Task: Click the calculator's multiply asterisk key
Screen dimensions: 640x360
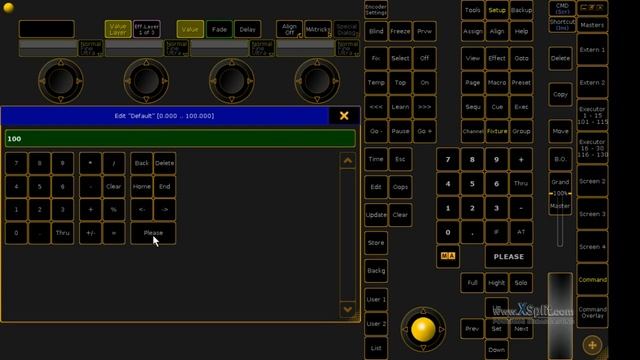Action: [90, 163]
